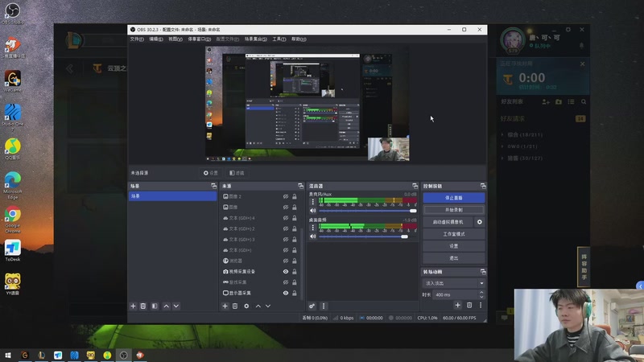Unlock the 视频采集设备 source
644x362 pixels.
click(x=295, y=272)
